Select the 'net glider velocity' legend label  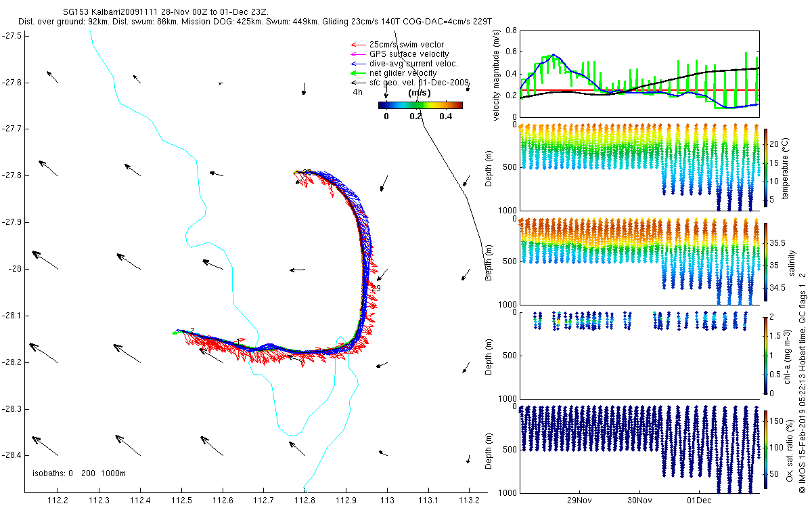click(403, 73)
